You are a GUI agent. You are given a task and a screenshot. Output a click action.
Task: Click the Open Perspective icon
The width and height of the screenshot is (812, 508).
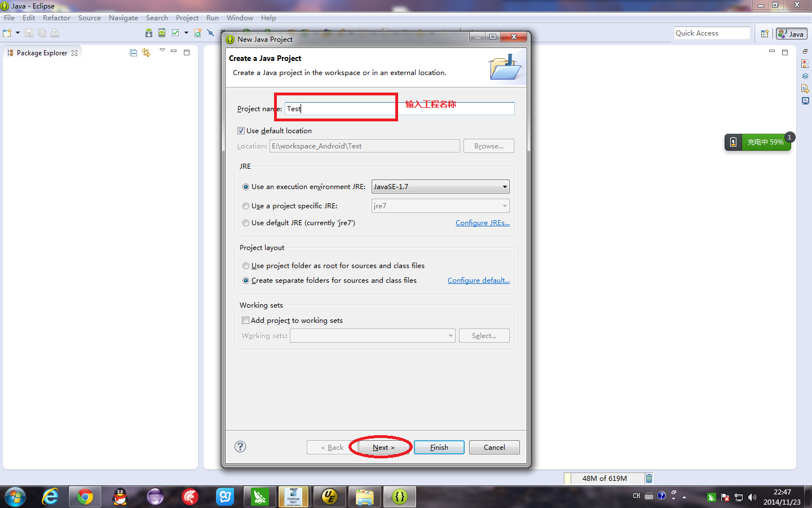pyautogui.click(x=765, y=34)
